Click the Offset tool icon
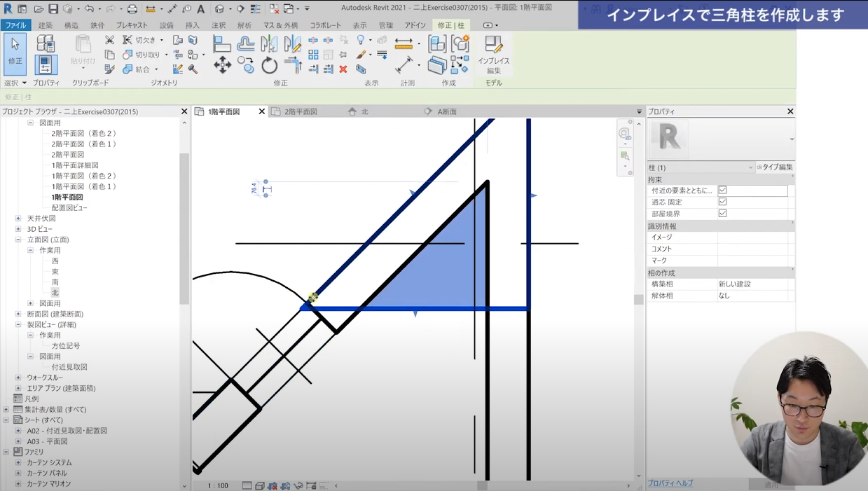The width and height of the screenshot is (868, 491). tap(245, 44)
